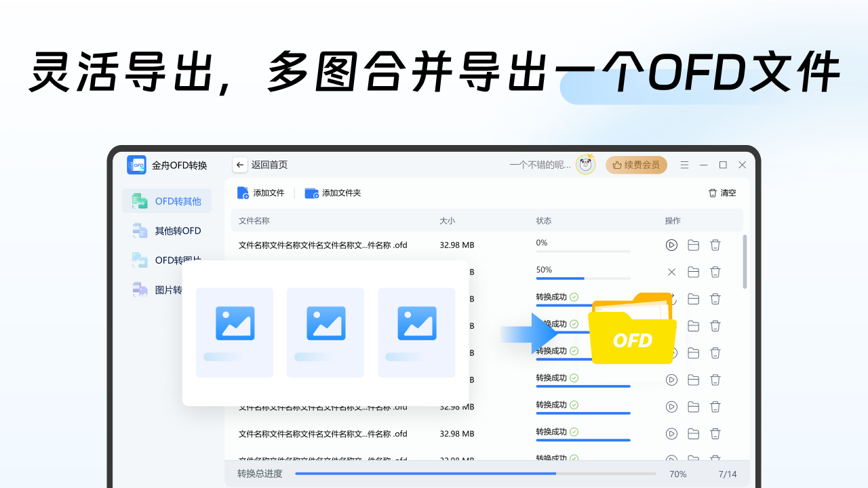Viewport: 868px width, 488px height.
Task: Delete the first file using its trash icon
Action: point(715,245)
